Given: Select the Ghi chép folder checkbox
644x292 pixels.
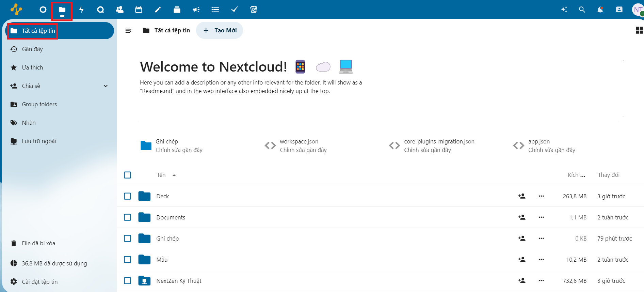Looking at the screenshot, I should coord(128,239).
